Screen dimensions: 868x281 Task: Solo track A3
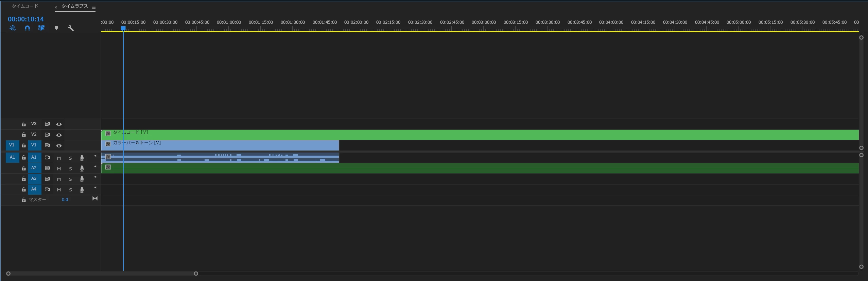click(x=70, y=179)
